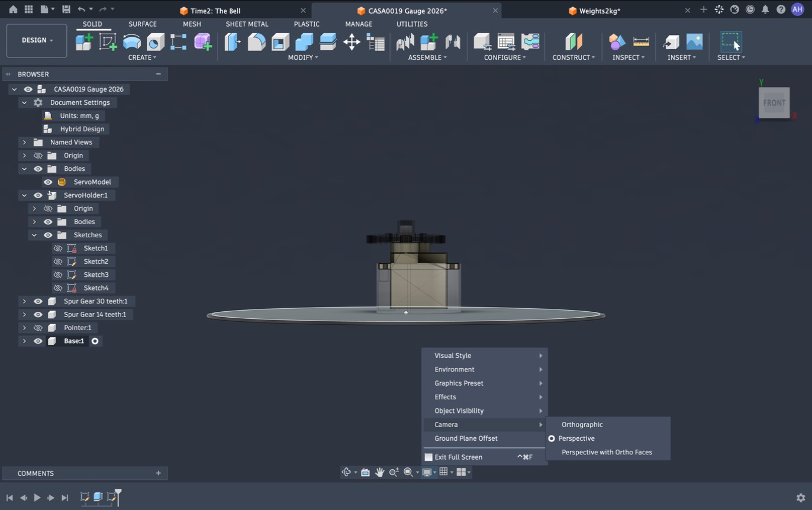
Task: Open the CREATE panel dropdown
Action: pos(142,57)
